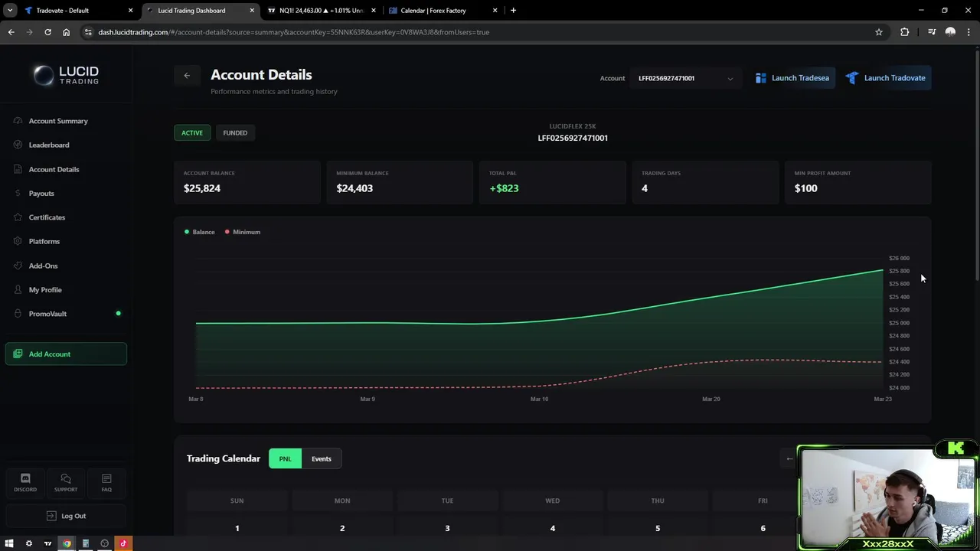
Task: Open the Support chat icon
Action: [x=66, y=483]
